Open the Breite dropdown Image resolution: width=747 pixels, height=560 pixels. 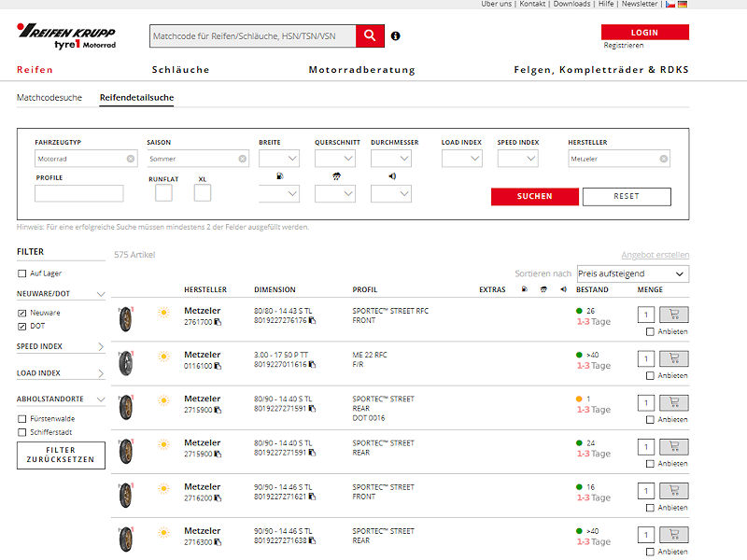coord(279,159)
